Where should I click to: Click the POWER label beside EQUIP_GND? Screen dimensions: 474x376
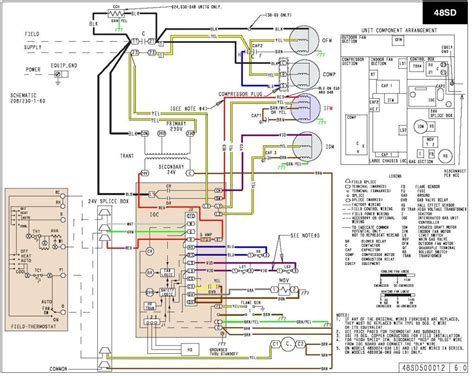pyautogui.click(x=33, y=70)
